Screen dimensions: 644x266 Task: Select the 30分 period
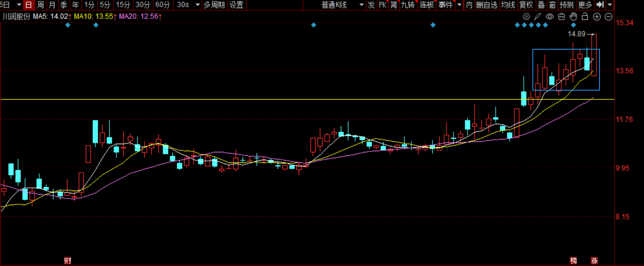click(x=143, y=5)
